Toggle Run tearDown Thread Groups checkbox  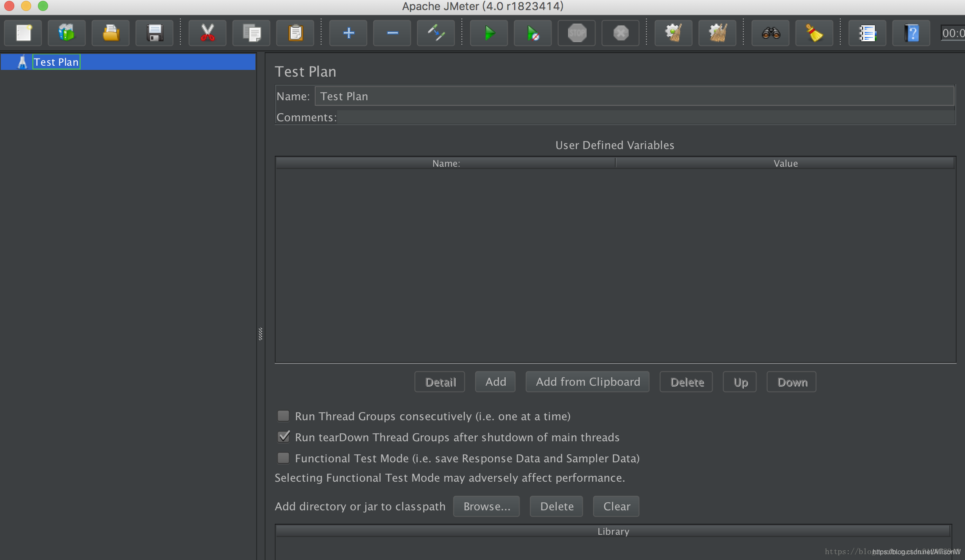(x=284, y=437)
